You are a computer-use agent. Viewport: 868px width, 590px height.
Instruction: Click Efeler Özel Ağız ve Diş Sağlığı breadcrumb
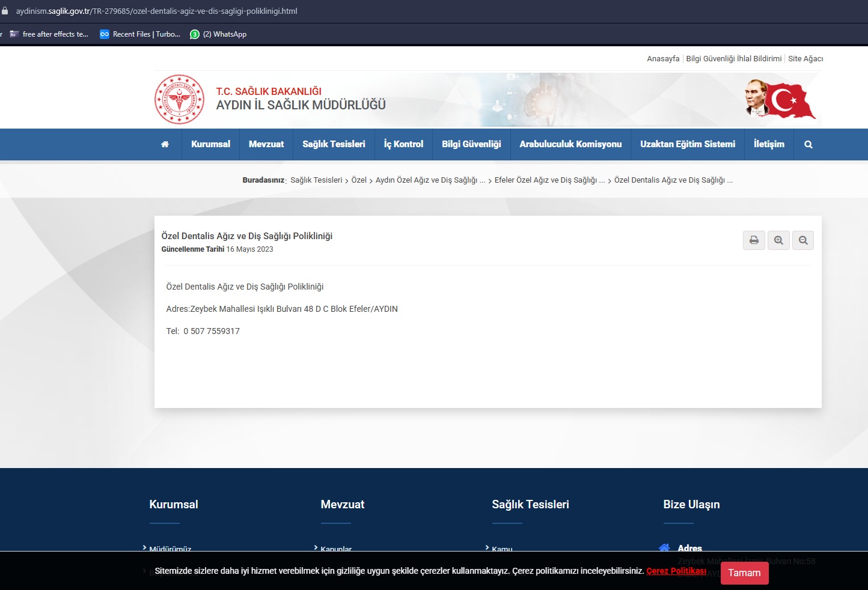[550, 180]
